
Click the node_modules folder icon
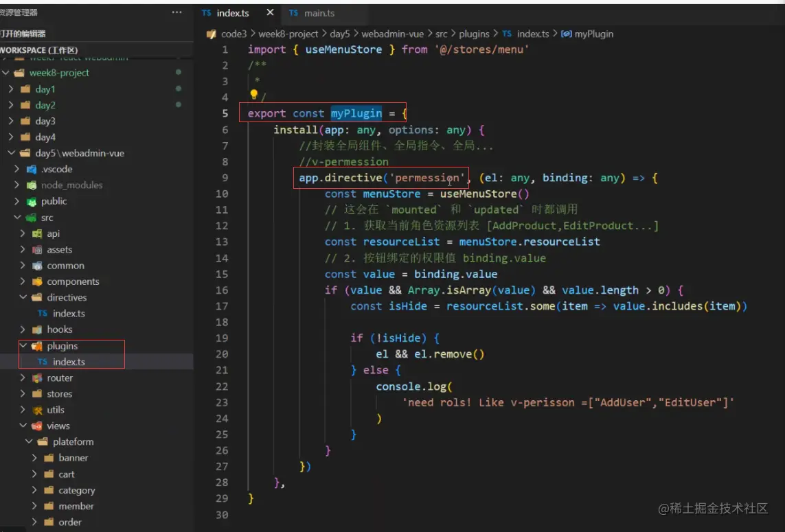[x=32, y=185]
